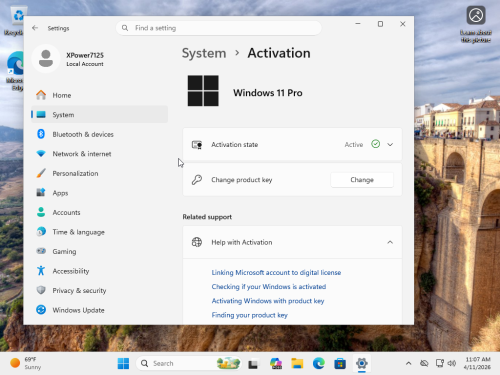500x375 pixels.
Task: Click the Task View icon on taskbar
Action: pos(253,364)
